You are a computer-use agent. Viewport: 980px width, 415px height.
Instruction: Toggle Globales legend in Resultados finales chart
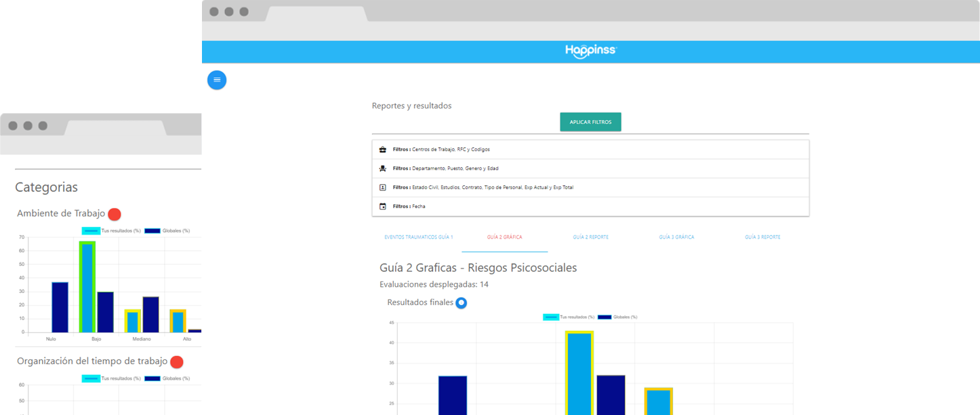(617, 317)
